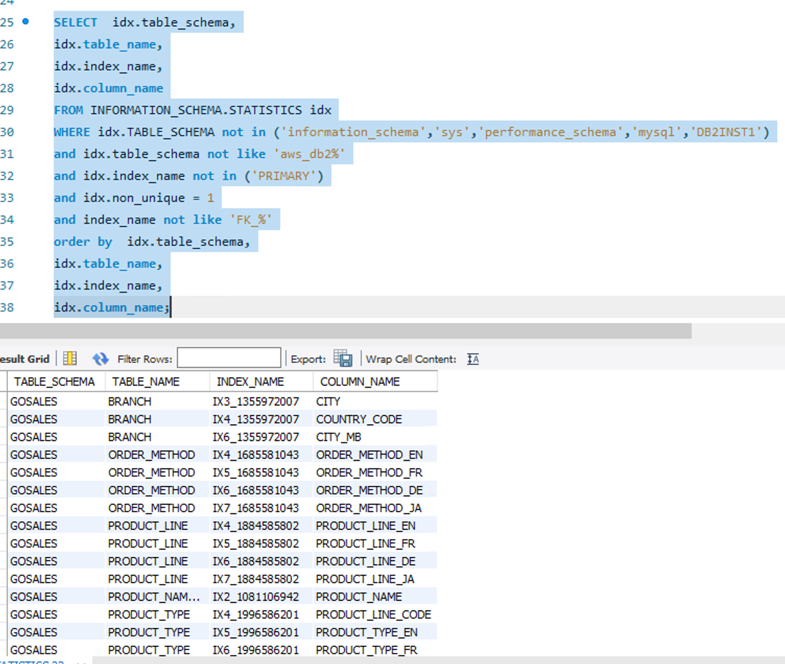Sort by TABLE_SCHEMA column header

pyautogui.click(x=54, y=381)
